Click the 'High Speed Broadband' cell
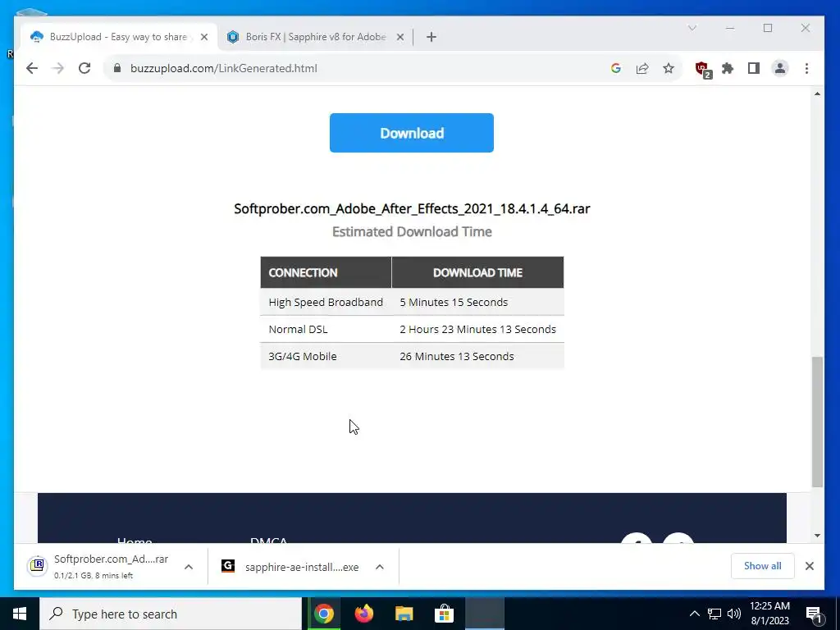This screenshot has width=840, height=630. (326, 302)
